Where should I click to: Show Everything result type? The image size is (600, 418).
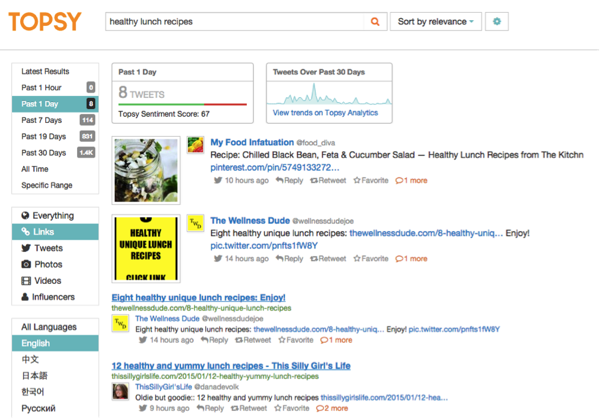click(x=55, y=216)
